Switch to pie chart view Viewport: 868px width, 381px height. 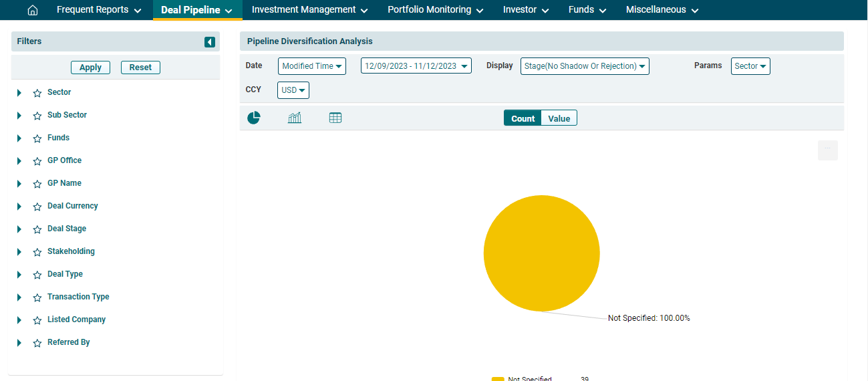(254, 118)
